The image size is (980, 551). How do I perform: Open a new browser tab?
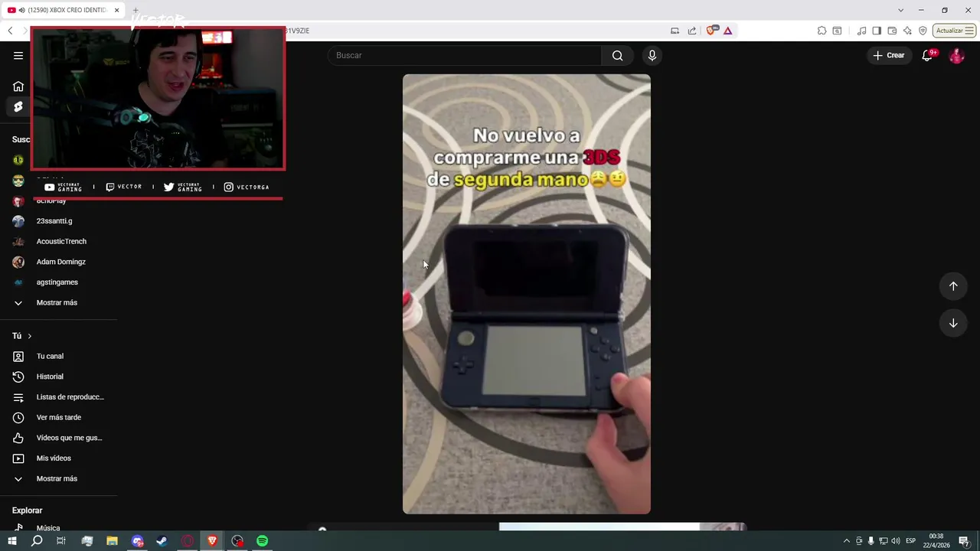[136, 10]
